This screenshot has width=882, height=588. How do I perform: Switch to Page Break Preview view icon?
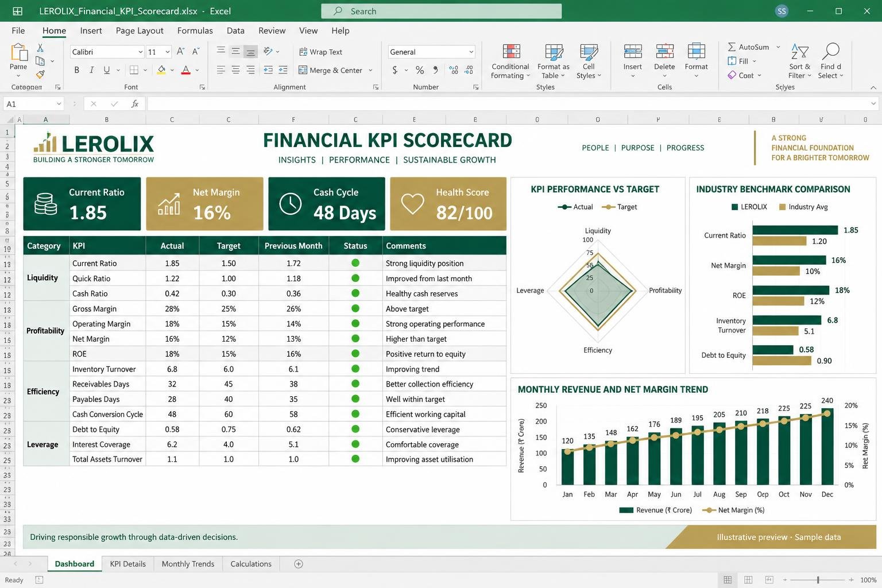click(x=769, y=580)
